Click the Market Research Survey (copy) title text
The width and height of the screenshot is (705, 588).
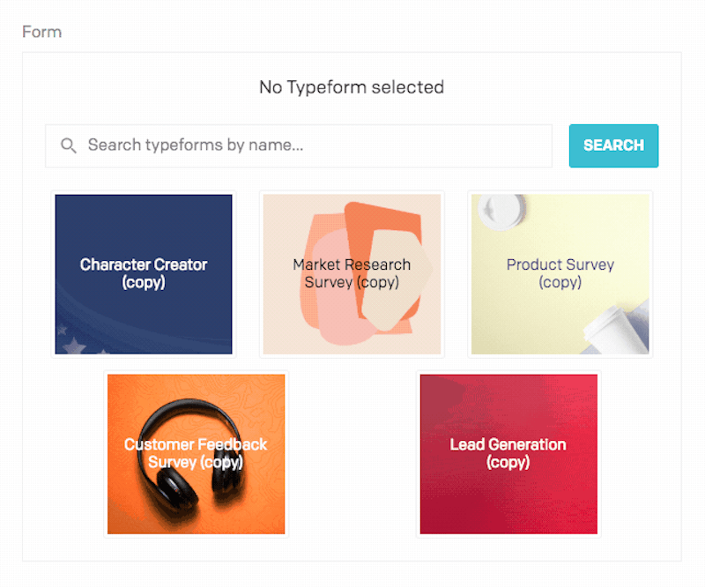(x=352, y=273)
